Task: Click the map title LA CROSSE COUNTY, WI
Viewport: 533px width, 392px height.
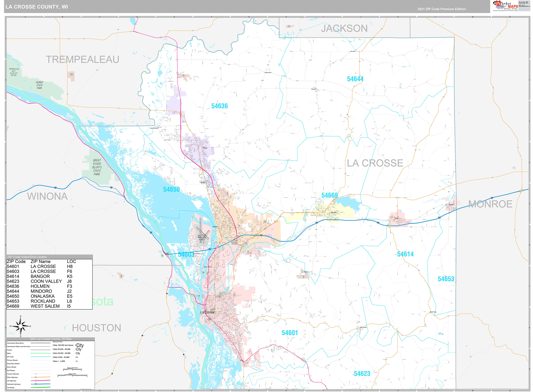Action: pyautogui.click(x=37, y=7)
